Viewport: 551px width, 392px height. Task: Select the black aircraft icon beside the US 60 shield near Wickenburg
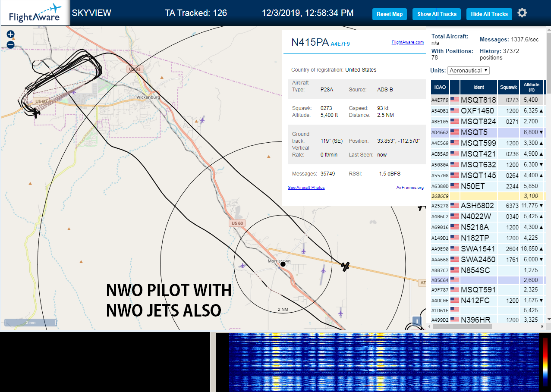(x=36, y=113)
